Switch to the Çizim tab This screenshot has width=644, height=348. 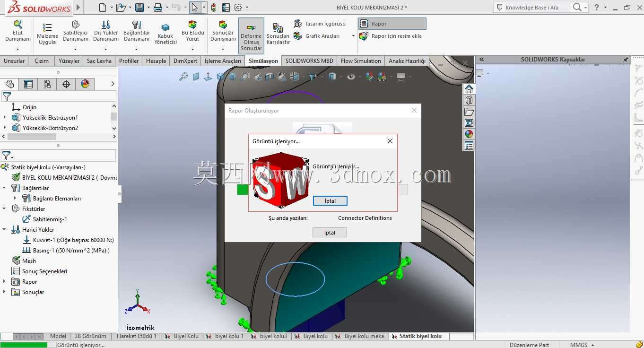point(42,61)
